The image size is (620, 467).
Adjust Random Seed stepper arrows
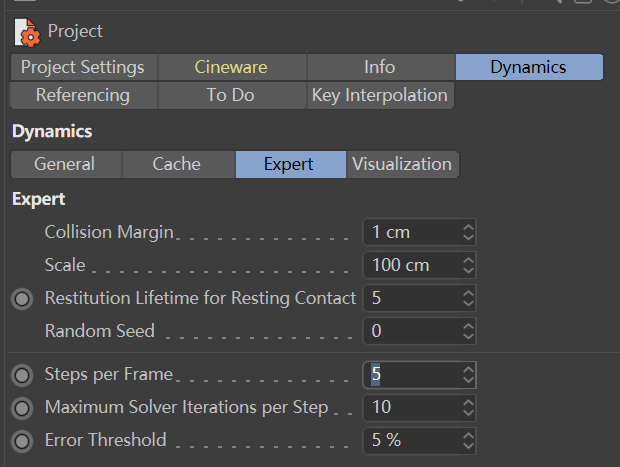pyautogui.click(x=468, y=331)
